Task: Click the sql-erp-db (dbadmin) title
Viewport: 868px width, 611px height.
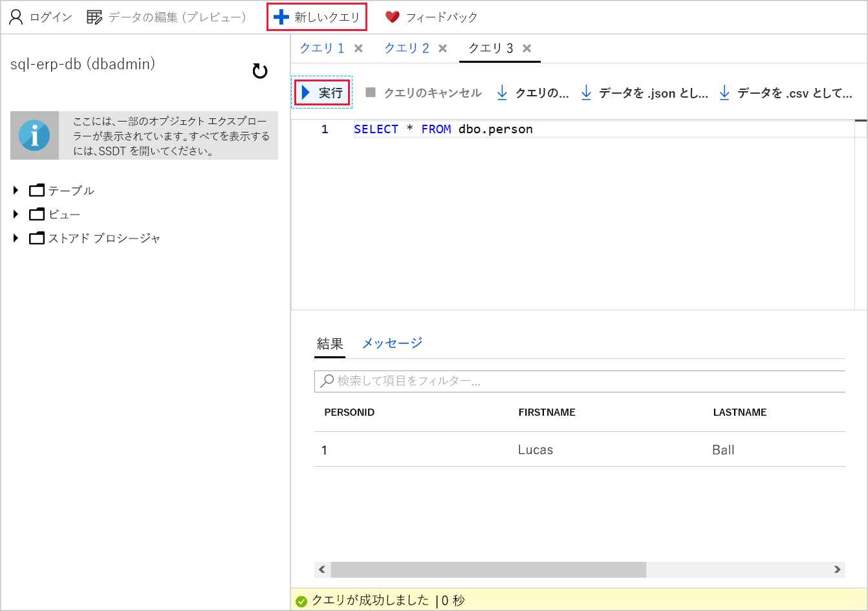Action: tap(83, 64)
